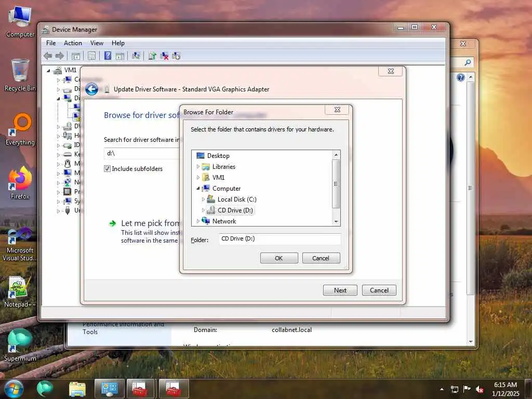Screen dimensions: 532x399
Task: Open the Notepad++ desktop shortcut
Action: point(20,292)
